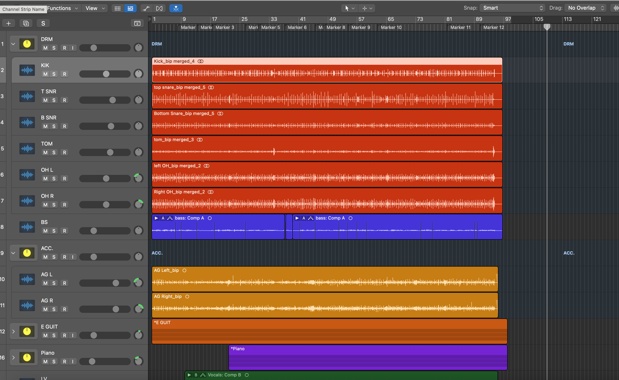Record-enable the B SNR track
Viewport: 619px width, 380px height.
[x=64, y=126]
